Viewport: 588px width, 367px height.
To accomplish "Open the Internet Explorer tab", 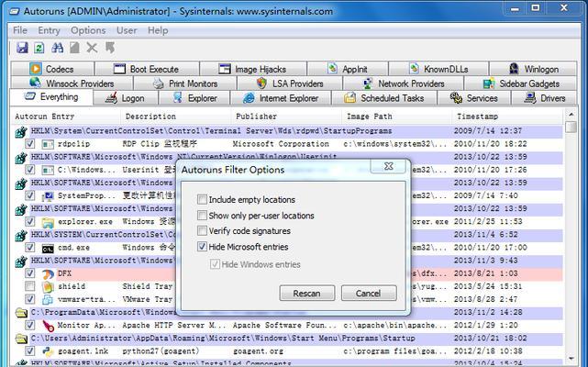I will click(x=281, y=98).
